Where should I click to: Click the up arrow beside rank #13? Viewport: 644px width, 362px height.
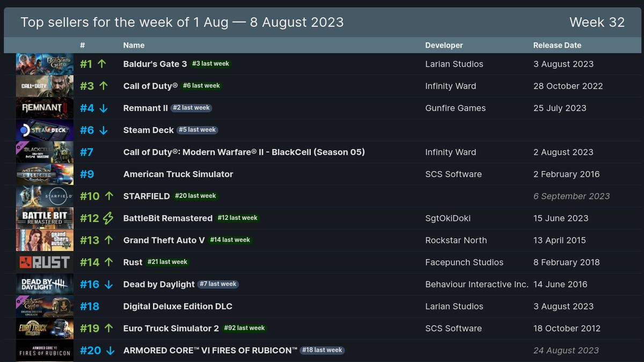[x=109, y=240]
